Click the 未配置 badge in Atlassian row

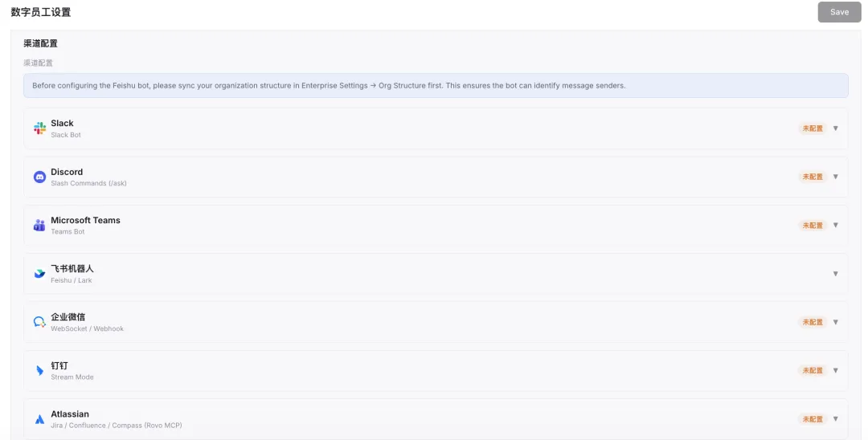[x=813, y=419]
